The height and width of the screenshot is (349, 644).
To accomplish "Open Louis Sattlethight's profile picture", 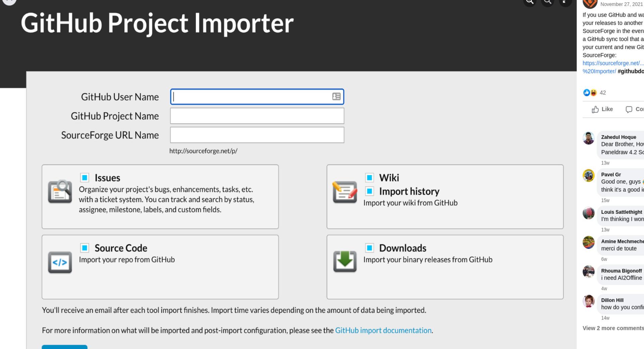I will coord(589,213).
